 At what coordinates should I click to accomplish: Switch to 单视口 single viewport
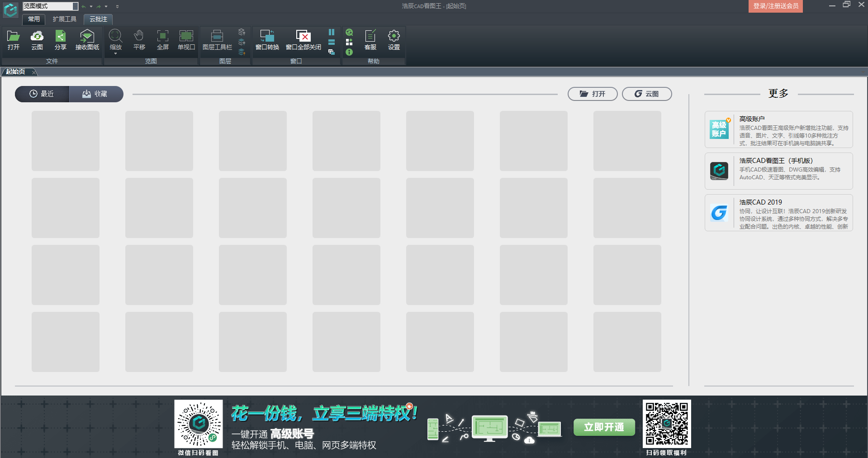tap(186, 40)
